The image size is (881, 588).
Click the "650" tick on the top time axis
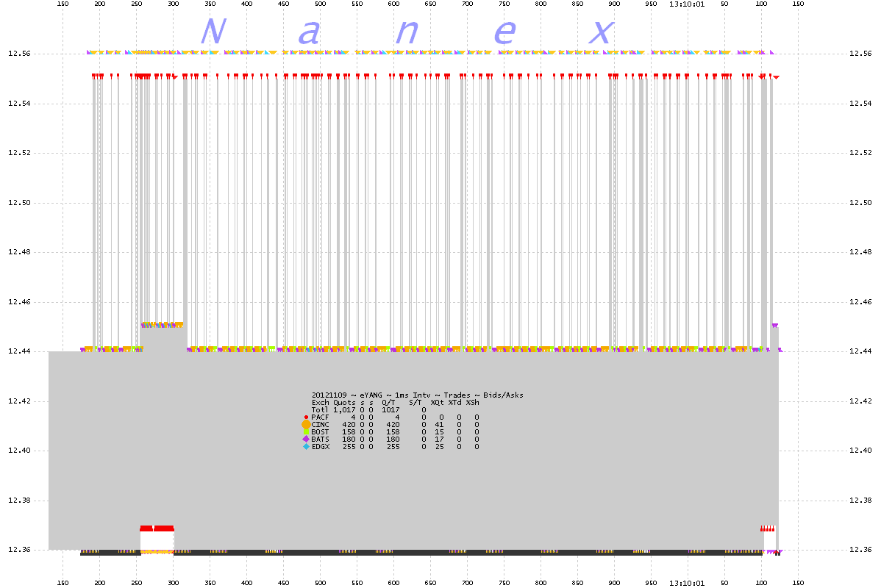point(430,4)
